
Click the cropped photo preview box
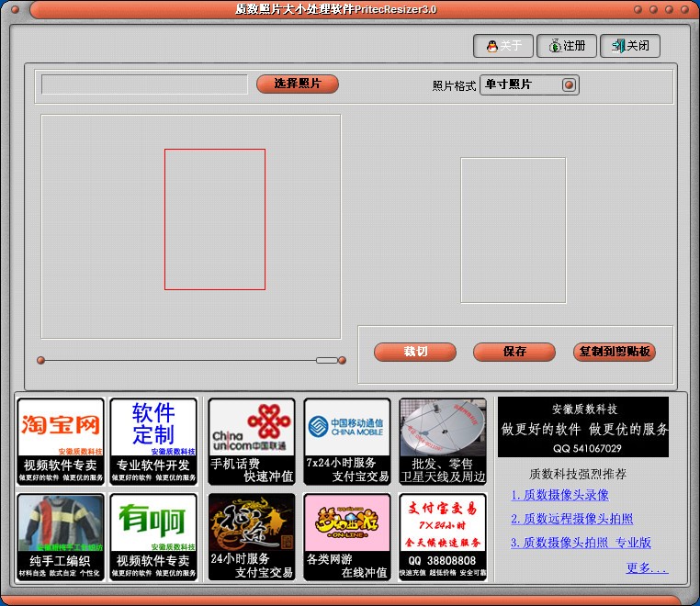pos(514,230)
